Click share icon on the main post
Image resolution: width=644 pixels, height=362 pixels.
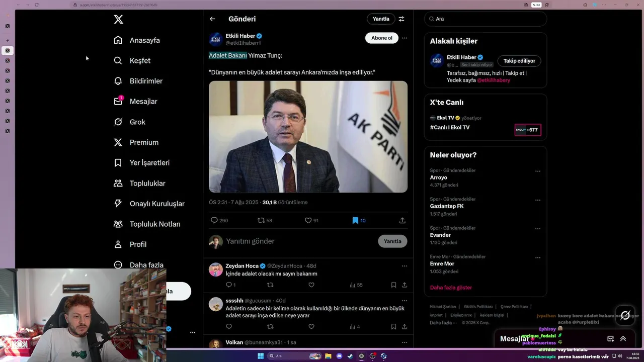(x=403, y=220)
